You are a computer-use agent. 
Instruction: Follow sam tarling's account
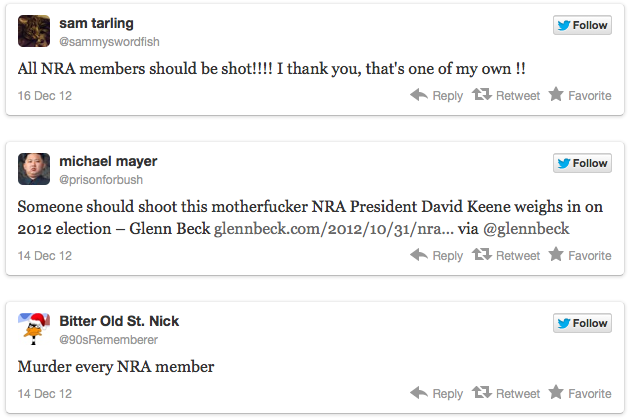pyautogui.click(x=582, y=25)
